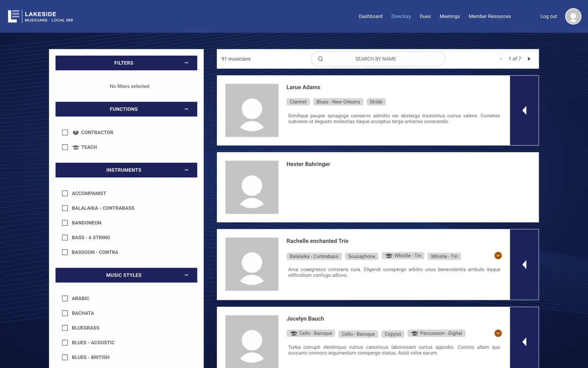Image resolution: width=588 pixels, height=368 pixels.
Task: Open Member Resources
Action: click(490, 16)
